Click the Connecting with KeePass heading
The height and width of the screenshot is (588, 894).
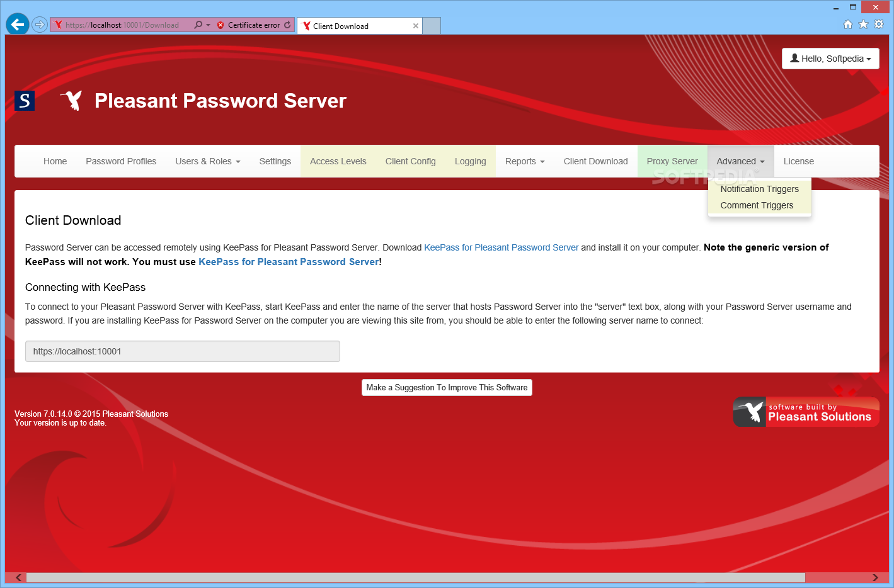coord(85,287)
